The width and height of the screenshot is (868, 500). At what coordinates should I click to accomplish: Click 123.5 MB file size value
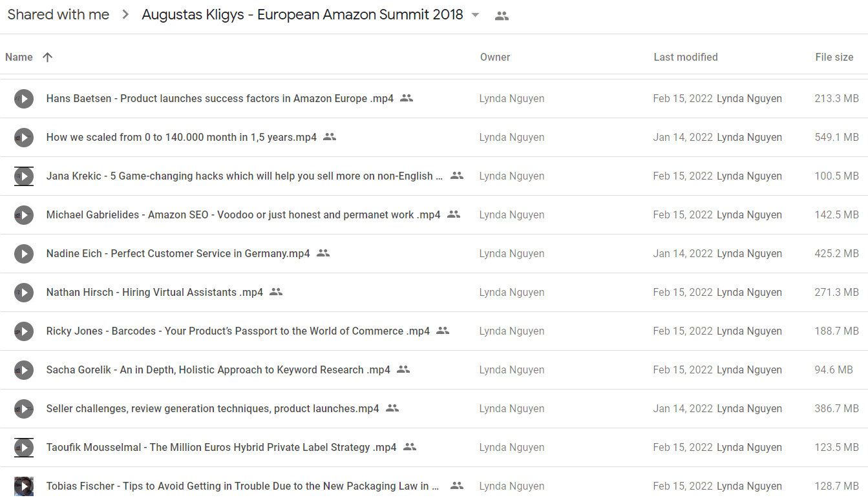pyautogui.click(x=836, y=448)
